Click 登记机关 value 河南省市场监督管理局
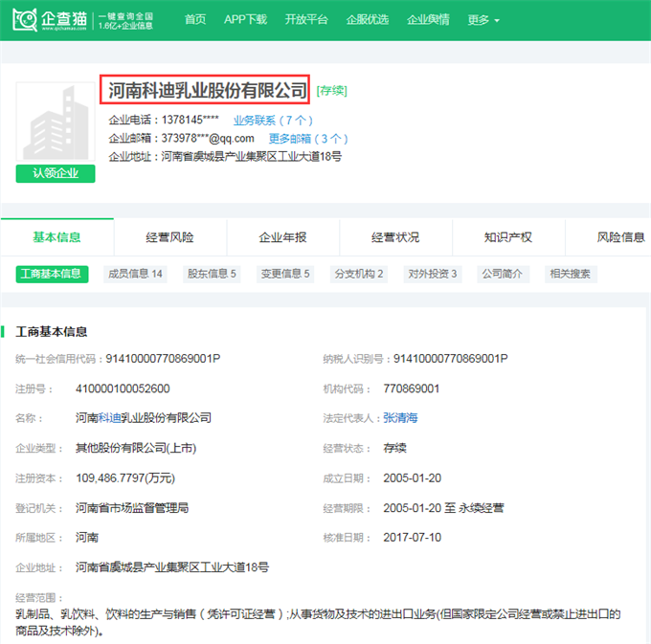Image resolution: width=651 pixels, height=644 pixels. [x=132, y=508]
